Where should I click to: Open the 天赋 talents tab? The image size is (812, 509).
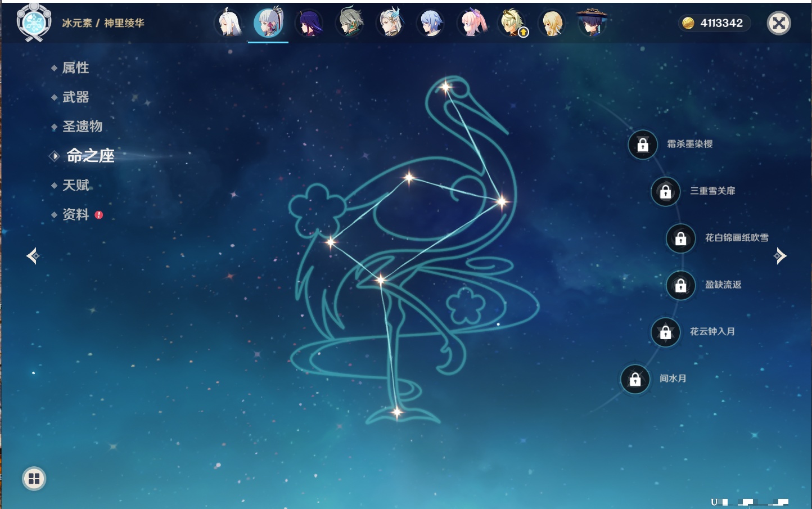pyautogui.click(x=76, y=185)
